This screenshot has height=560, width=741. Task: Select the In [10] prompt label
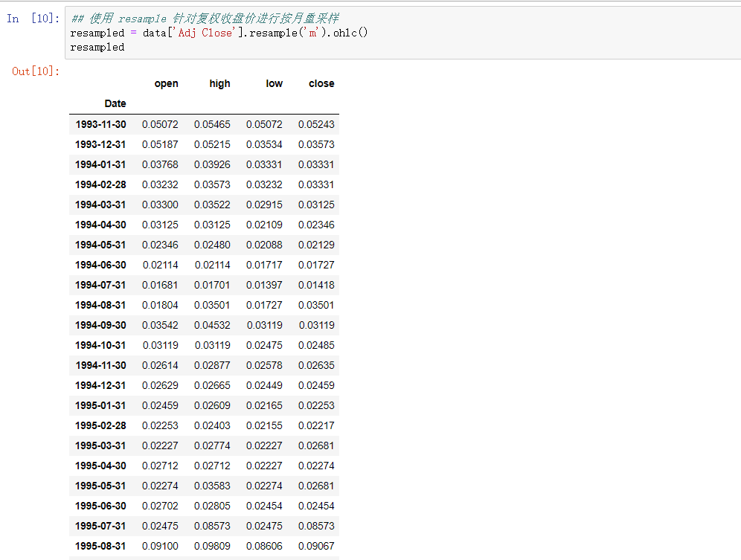tap(33, 19)
